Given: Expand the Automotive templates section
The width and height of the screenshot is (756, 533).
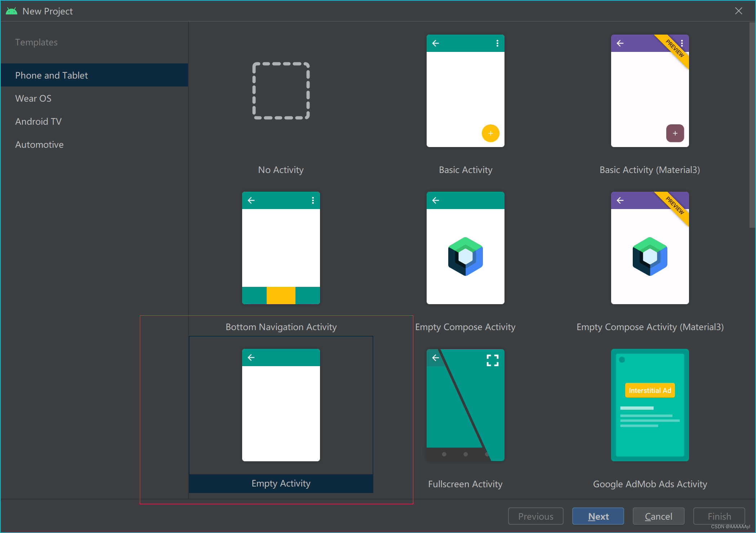Looking at the screenshot, I should pos(39,144).
